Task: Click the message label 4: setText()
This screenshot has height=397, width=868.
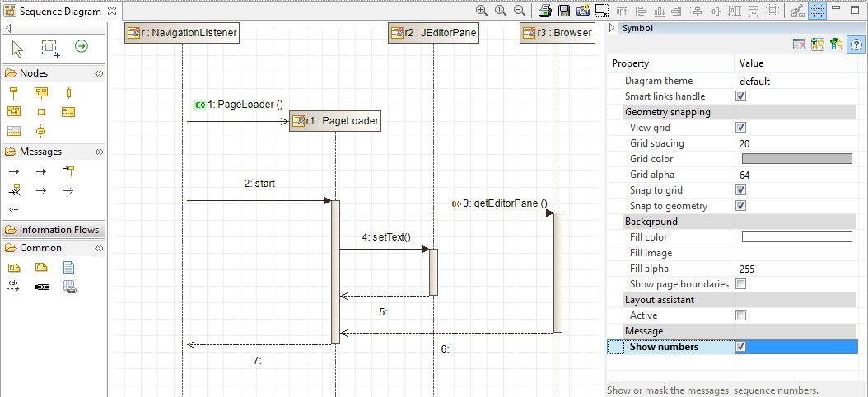Action: [386, 237]
